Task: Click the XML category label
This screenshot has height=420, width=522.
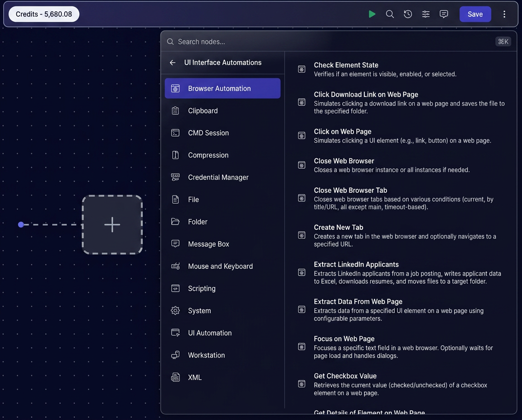Action: (x=195, y=377)
